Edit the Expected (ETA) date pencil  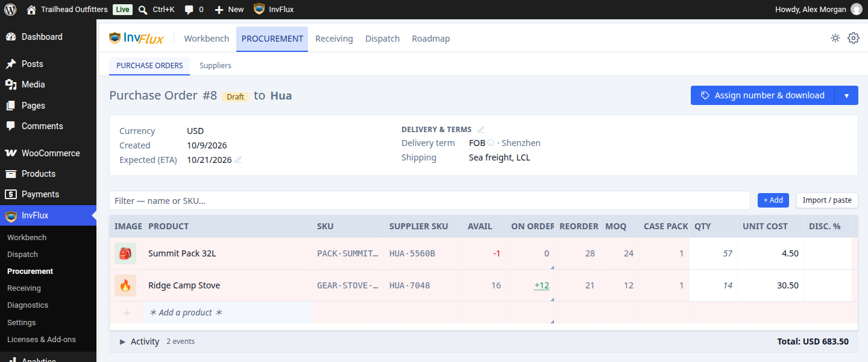coord(238,160)
